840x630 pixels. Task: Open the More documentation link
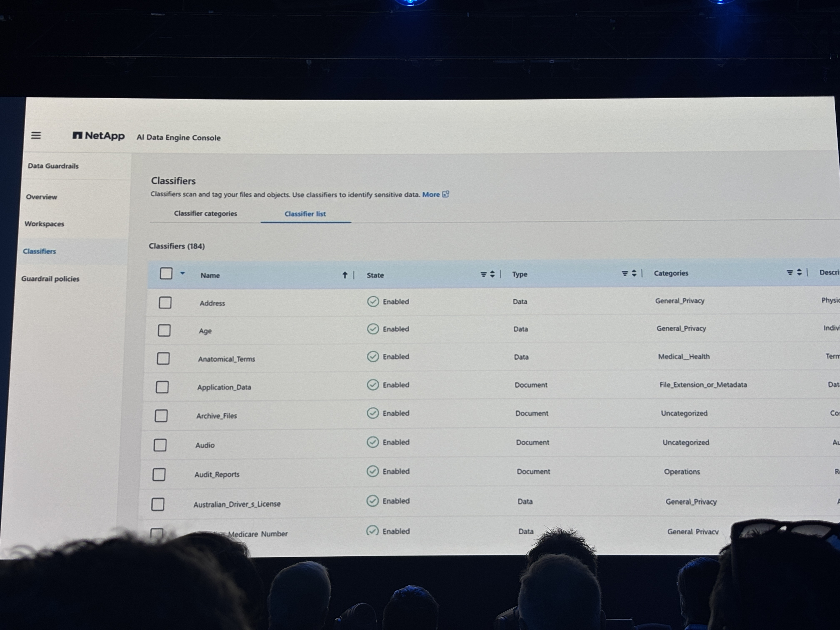coord(431,194)
